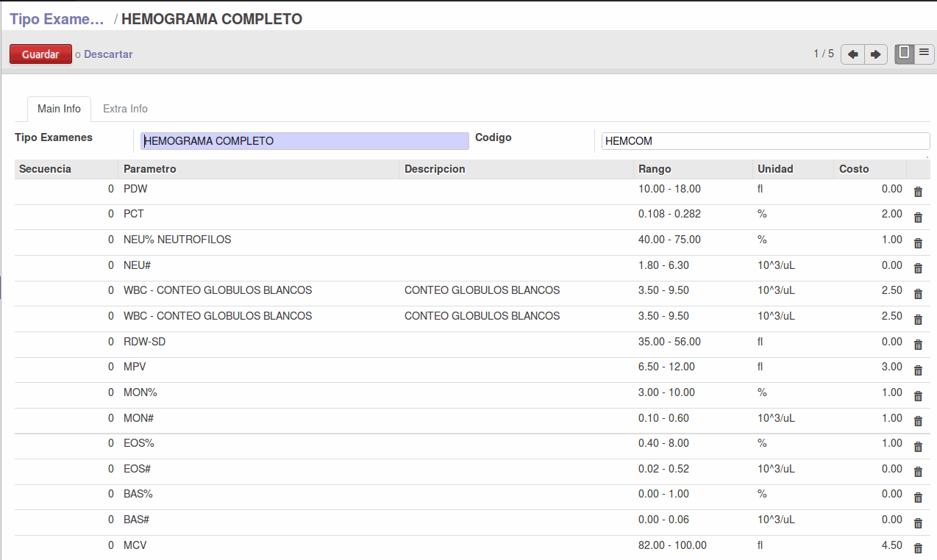This screenshot has width=937, height=560.
Task: Sort table by Parametro column header
Action: point(150,169)
